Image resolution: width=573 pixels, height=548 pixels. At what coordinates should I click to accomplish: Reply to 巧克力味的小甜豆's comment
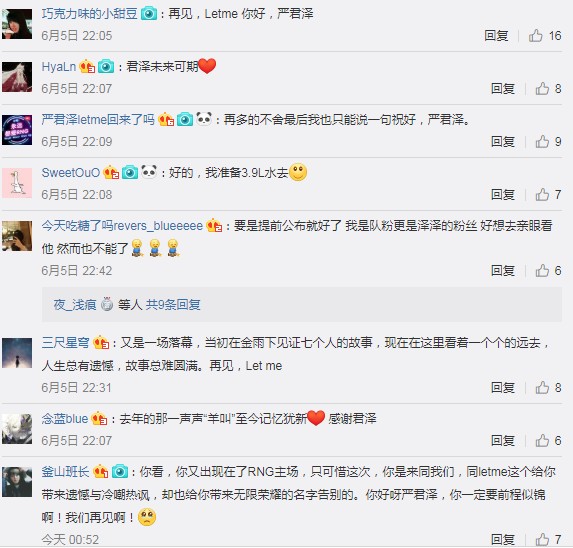pos(496,35)
